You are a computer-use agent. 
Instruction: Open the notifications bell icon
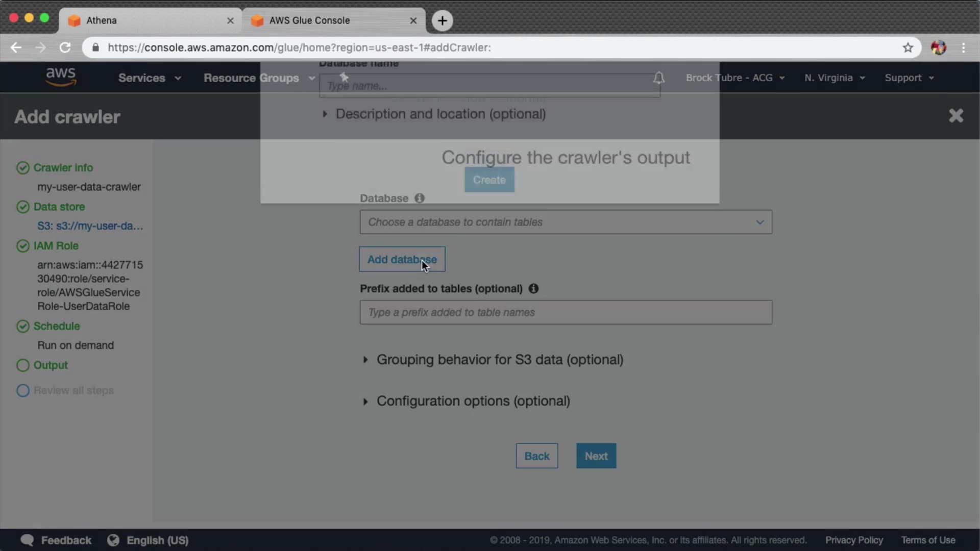click(659, 78)
